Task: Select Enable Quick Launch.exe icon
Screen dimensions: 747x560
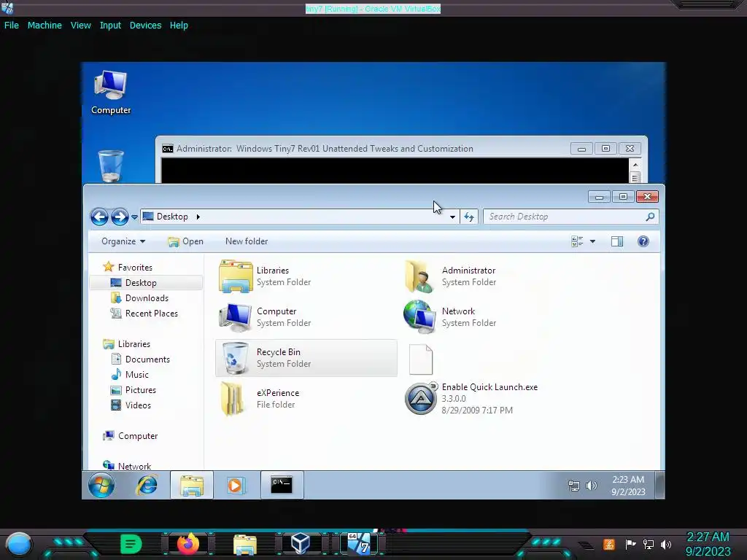Action: click(420, 399)
